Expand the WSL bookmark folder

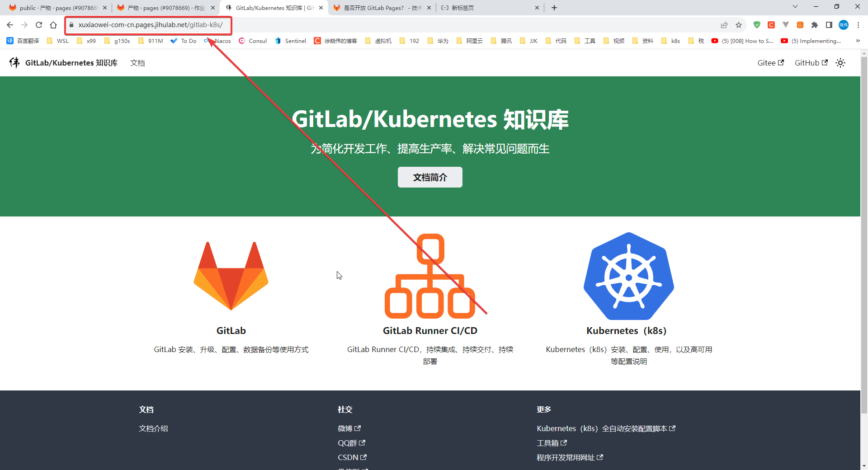tap(58, 41)
